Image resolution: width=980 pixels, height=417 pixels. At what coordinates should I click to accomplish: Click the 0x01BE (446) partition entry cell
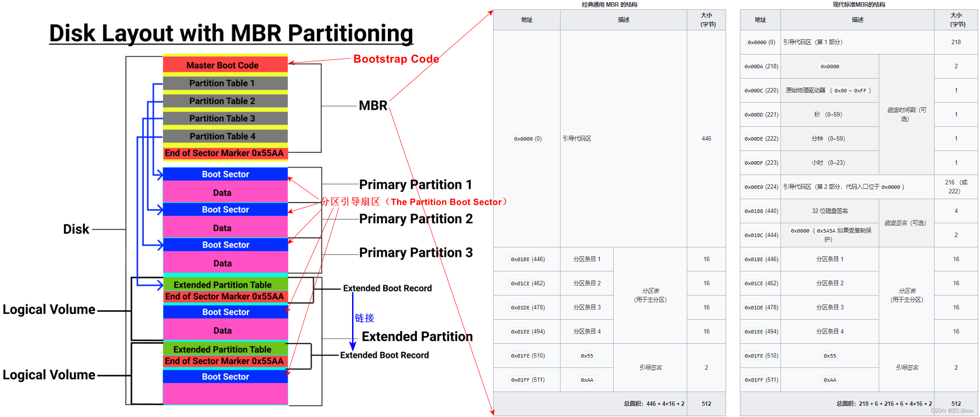coord(527,259)
